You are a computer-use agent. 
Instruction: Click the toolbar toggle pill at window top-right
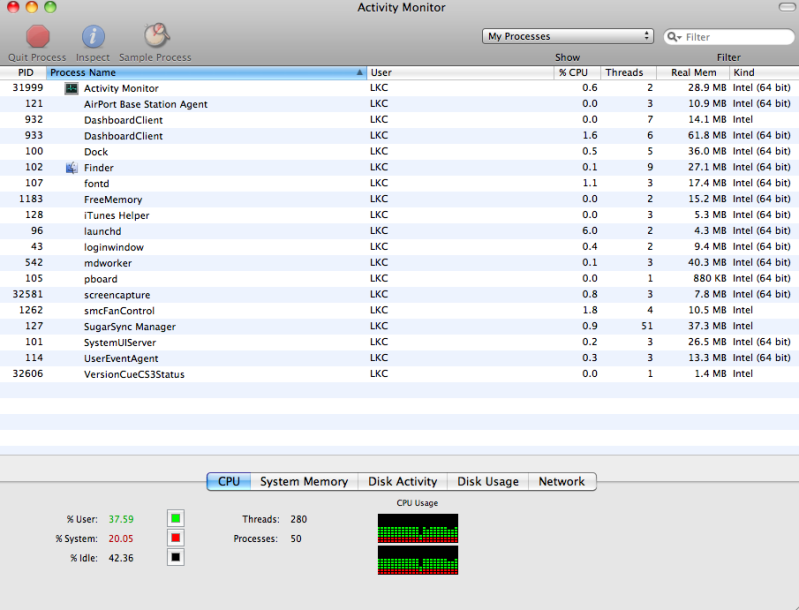coord(787,7)
